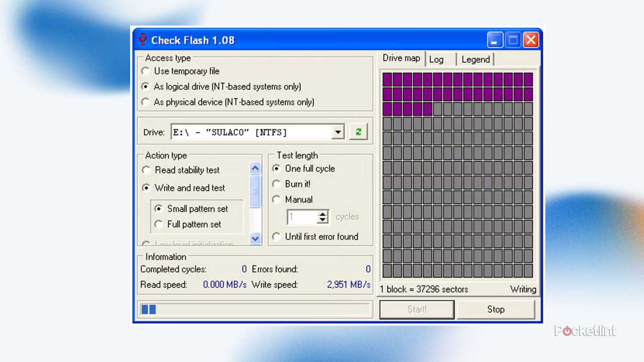Enable the 'Full pattern set' option
644x362 pixels.
click(159, 224)
